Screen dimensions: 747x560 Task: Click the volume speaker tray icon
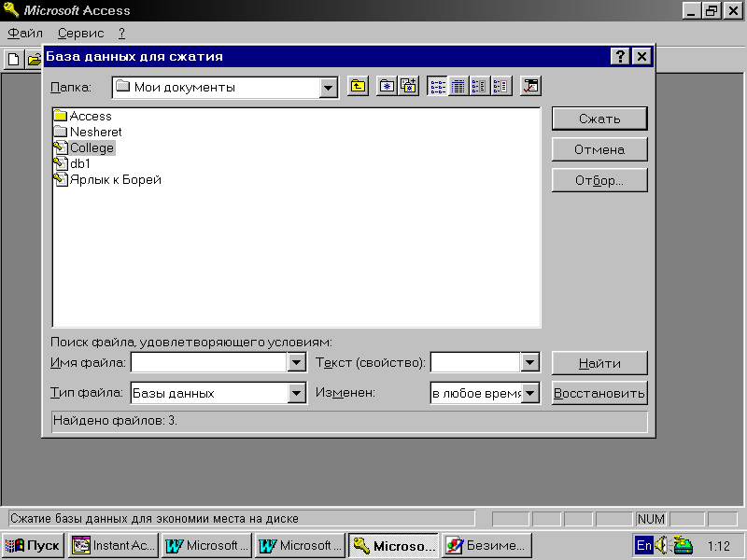coord(661,545)
